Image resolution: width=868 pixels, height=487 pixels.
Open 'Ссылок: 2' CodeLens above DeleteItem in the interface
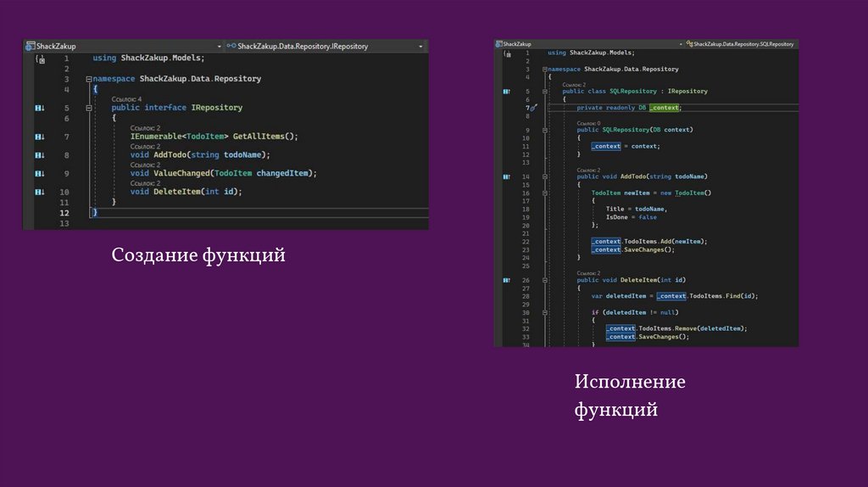click(x=145, y=183)
